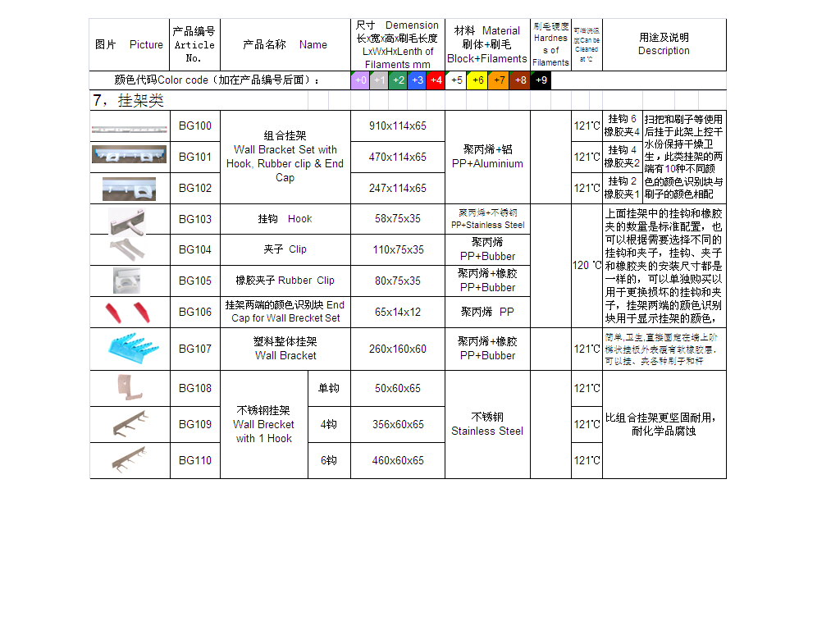Screen dimensions: 840x630
Task: Click the BG105 rubber clip picture
Action: point(127,281)
